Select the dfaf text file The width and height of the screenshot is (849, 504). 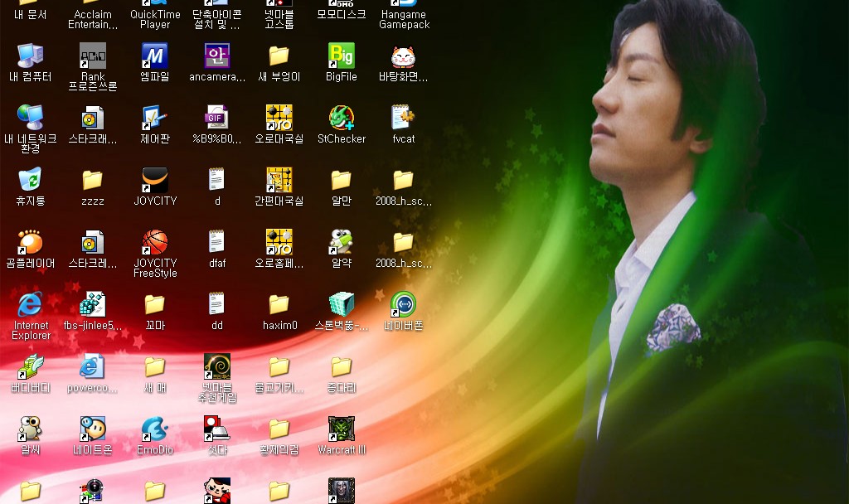(217, 243)
